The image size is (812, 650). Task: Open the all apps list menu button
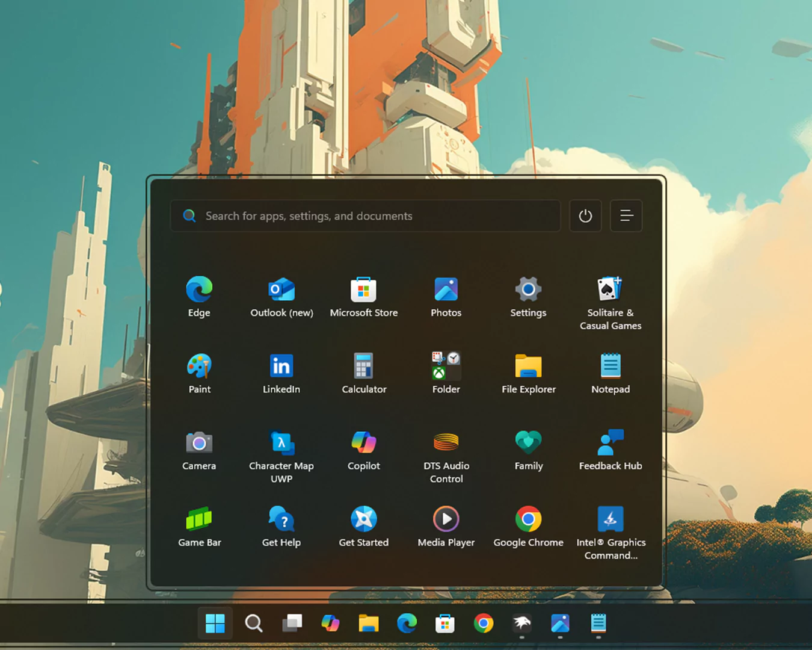pyautogui.click(x=626, y=216)
